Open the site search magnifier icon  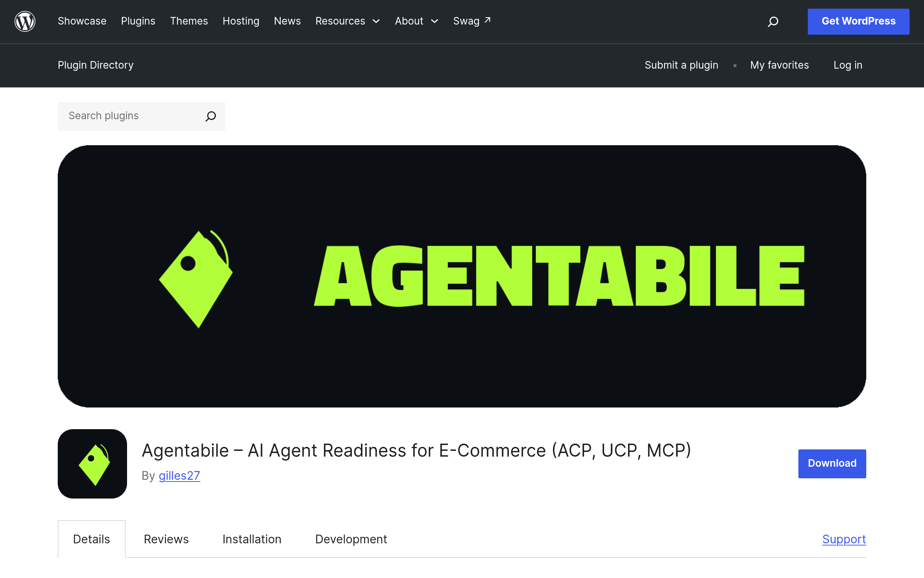point(773,21)
